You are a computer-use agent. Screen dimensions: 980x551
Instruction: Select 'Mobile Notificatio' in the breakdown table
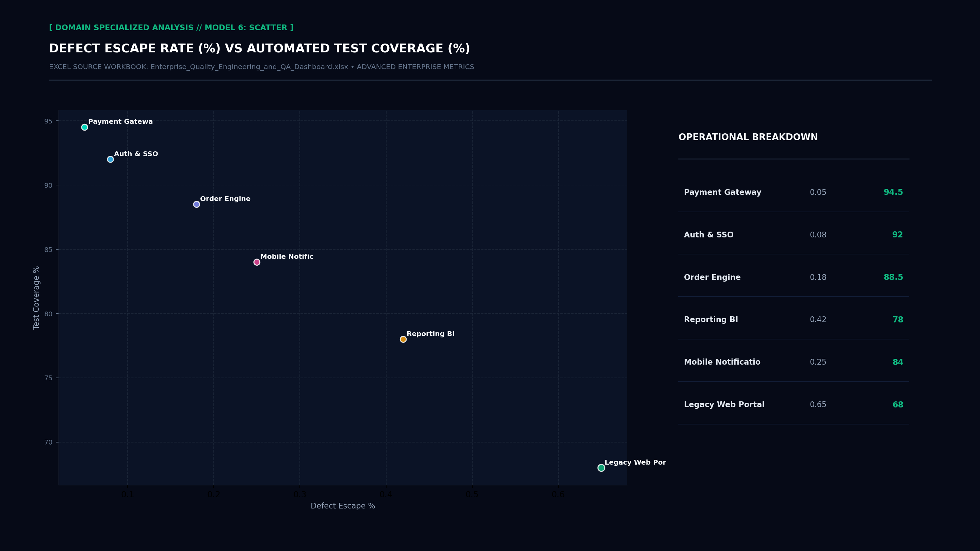pyautogui.click(x=722, y=362)
